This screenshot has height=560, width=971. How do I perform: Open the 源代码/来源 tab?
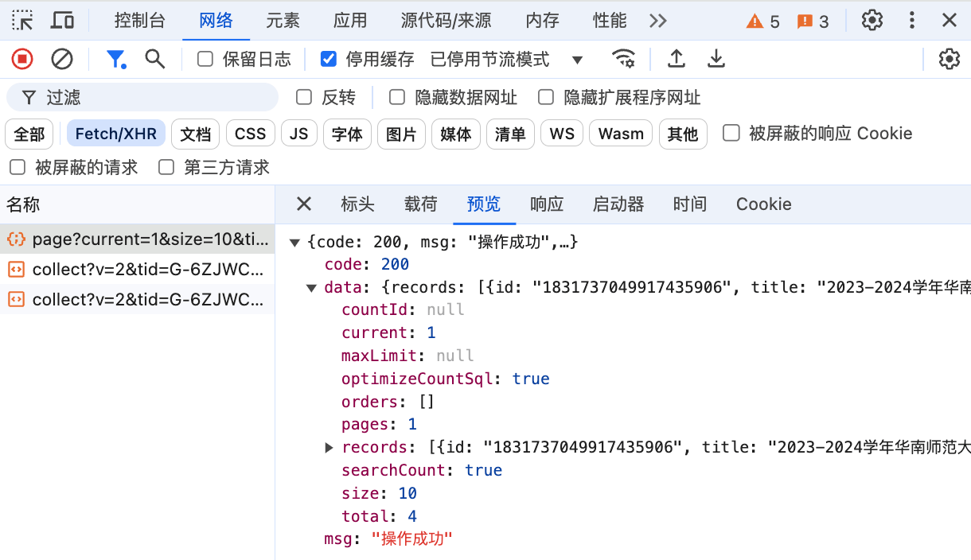[447, 21]
